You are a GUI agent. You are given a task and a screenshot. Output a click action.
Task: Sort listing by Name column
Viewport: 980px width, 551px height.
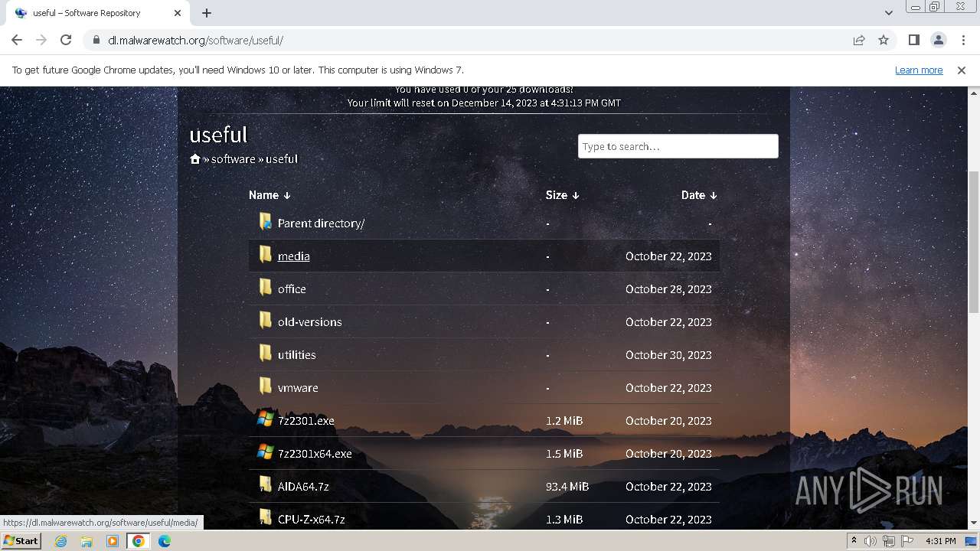(269, 195)
